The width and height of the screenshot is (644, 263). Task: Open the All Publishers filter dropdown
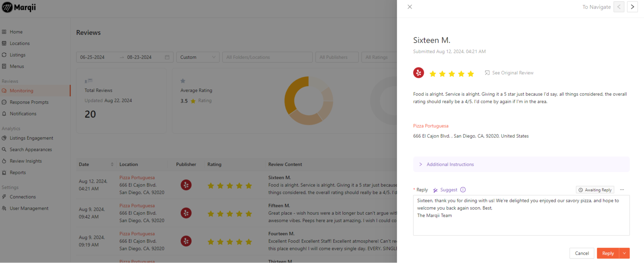(x=337, y=57)
